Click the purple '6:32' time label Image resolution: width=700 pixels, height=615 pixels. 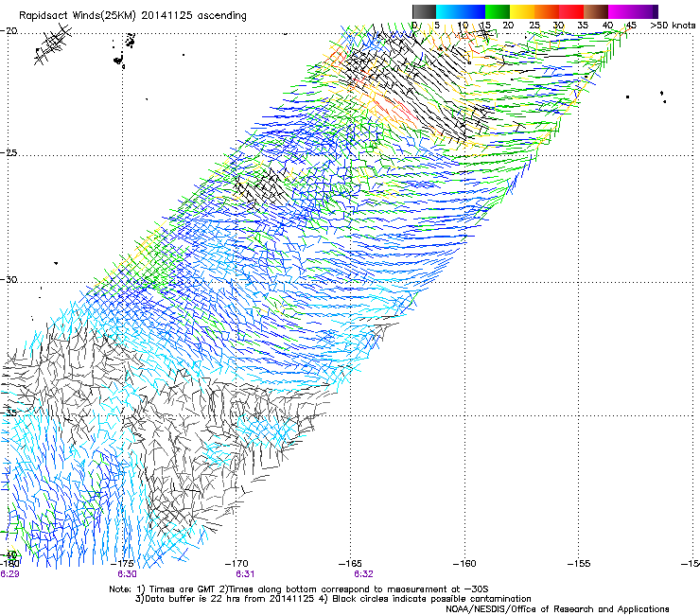(363, 574)
